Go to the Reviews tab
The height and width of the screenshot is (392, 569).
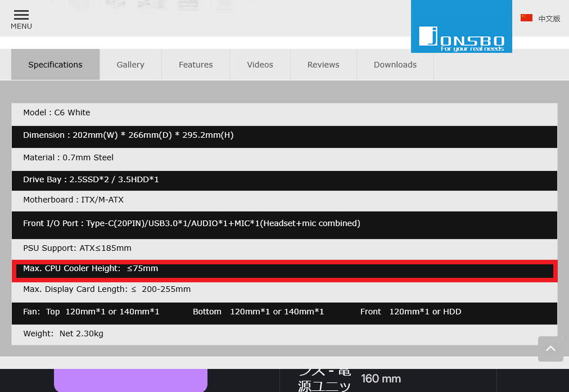click(323, 65)
